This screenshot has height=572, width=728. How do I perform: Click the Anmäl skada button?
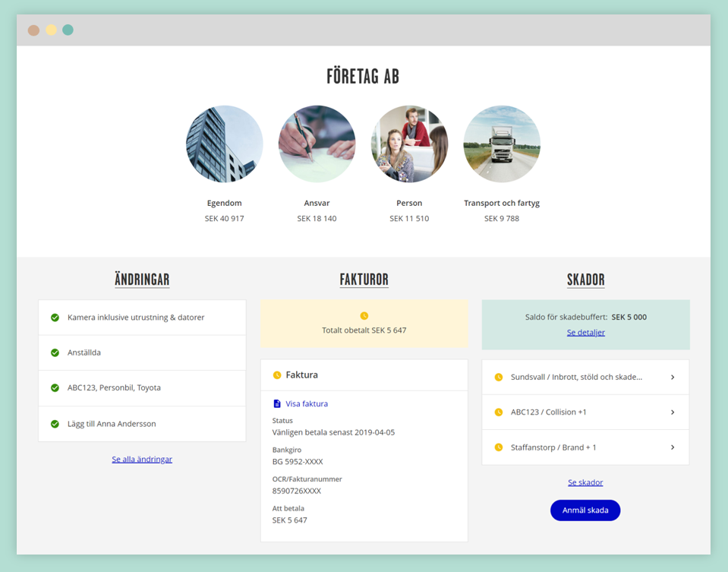(585, 510)
